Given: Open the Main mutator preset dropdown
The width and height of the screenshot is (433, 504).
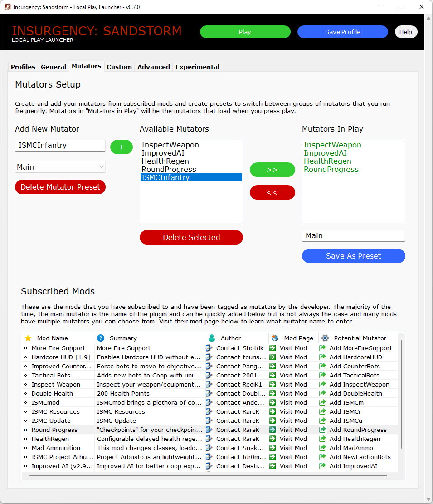Looking at the screenshot, I should 60,167.
